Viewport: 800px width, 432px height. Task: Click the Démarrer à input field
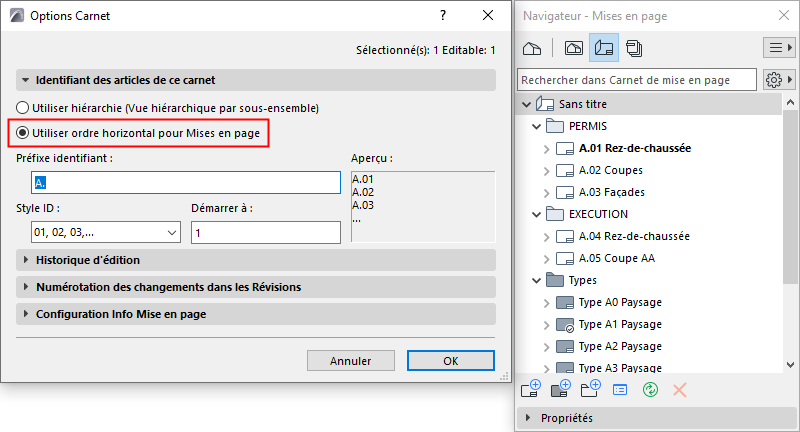[x=265, y=232]
